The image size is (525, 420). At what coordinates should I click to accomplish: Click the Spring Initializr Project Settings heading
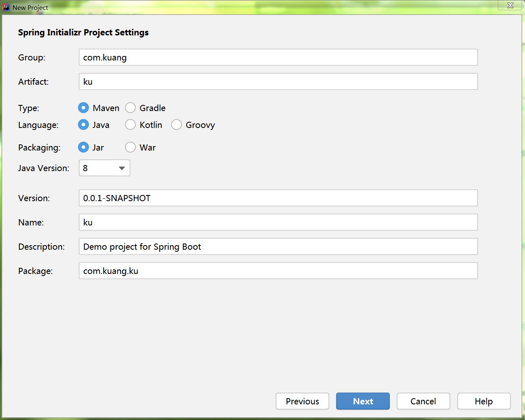point(83,32)
